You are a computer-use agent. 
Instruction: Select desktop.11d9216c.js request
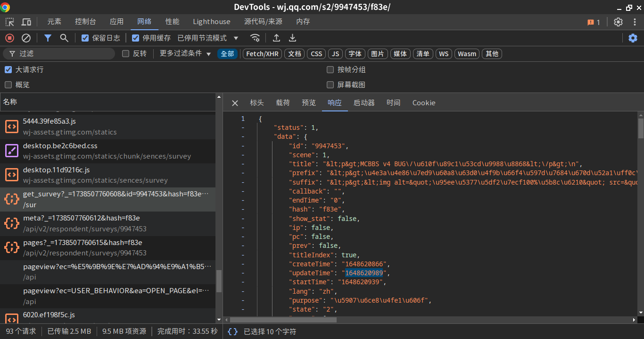point(107,175)
